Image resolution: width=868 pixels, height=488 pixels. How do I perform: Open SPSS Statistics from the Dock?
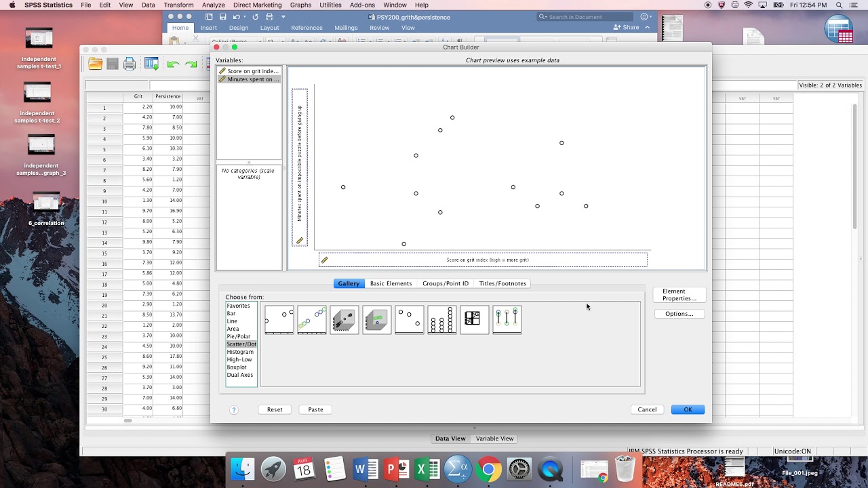458,469
